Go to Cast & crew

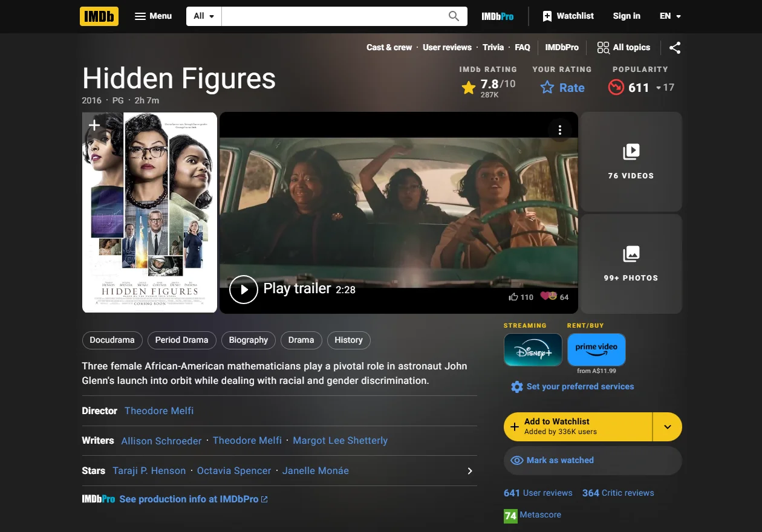[x=389, y=47]
